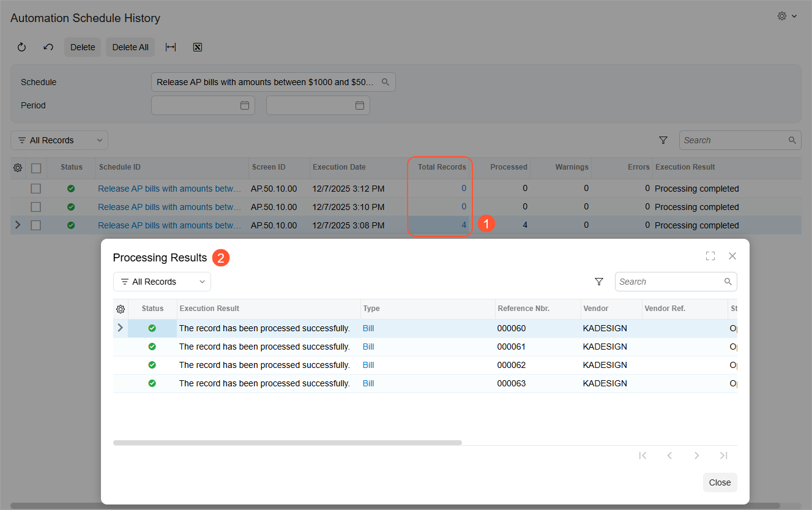Expand the selected 3:08 PM history row
Image resolution: width=812 pixels, height=510 pixels.
point(17,225)
